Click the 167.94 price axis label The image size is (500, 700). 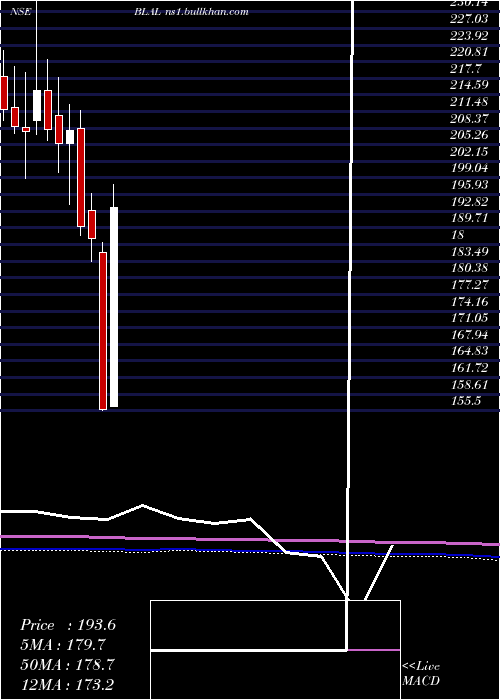tap(469, 334)
